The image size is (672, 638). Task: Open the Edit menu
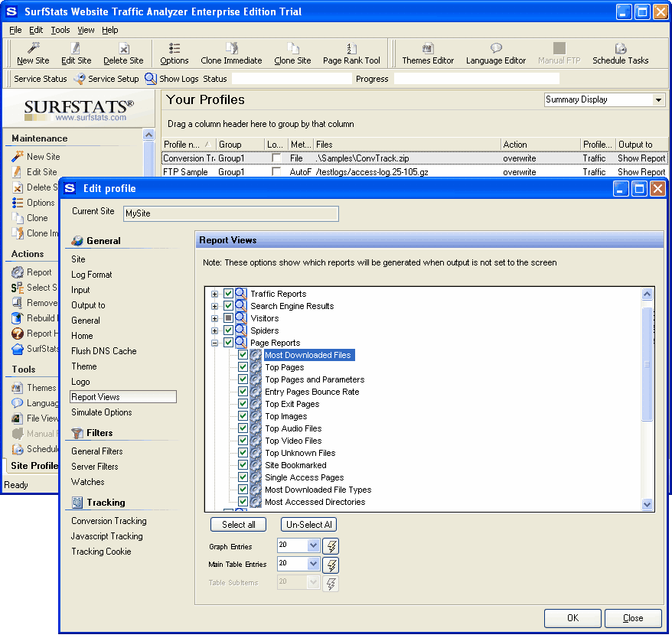pos(36,30)
